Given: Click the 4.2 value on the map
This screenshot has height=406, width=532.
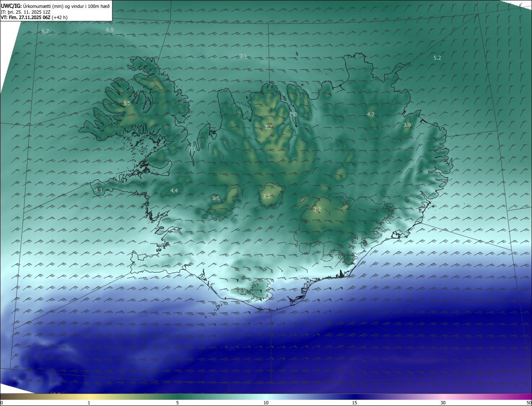Looking at the screenshot, I should click(371, 115).
